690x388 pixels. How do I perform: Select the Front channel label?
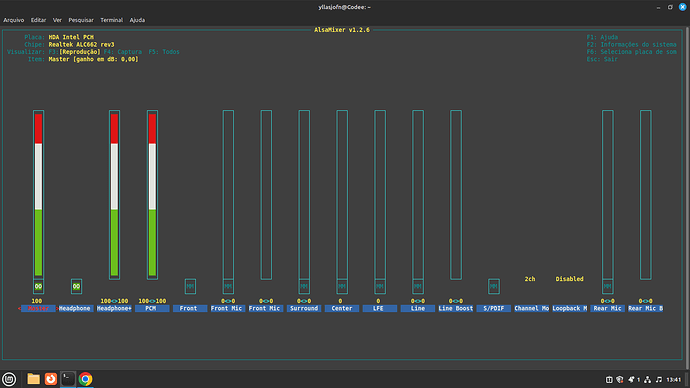[x=190, y=308]
